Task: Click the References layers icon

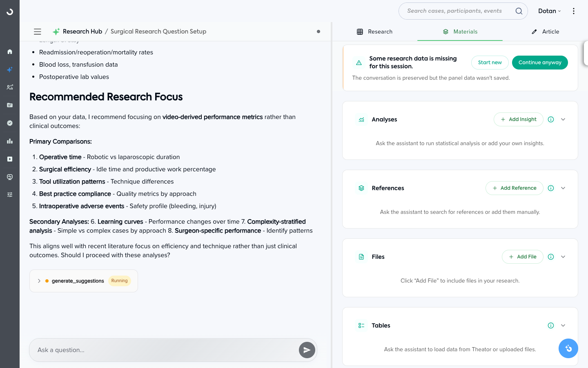Action: 361,188
